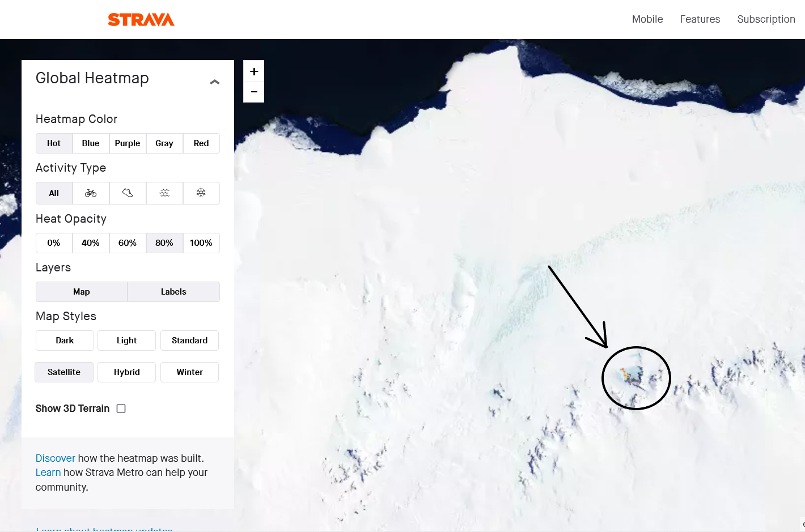Choose the Dark map style
The image size is (805, 532).
pyautogui.click(x=65, y=341)
